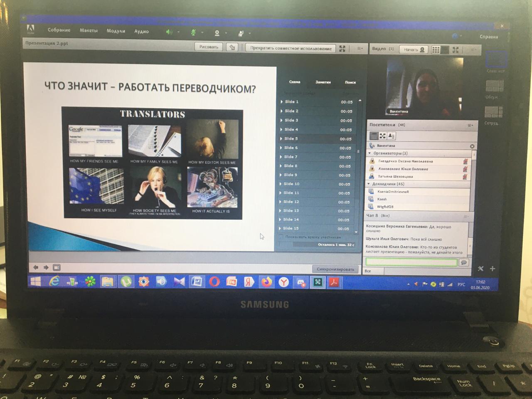Add new layout plus icon
The height and width of the screenshot is (399, 532).
click(493, 268)
